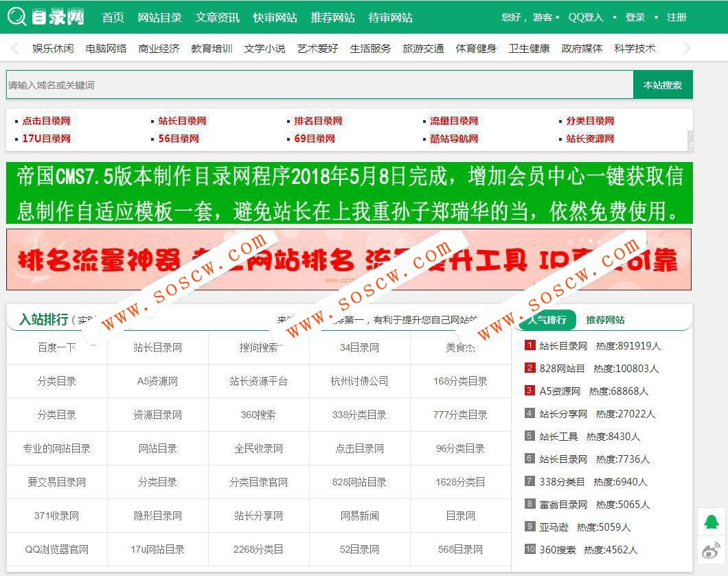The width and height of the screenshot is (728, 576).
Task: Select the 娱乐休闲 category
Action: (x=53, y=48)
